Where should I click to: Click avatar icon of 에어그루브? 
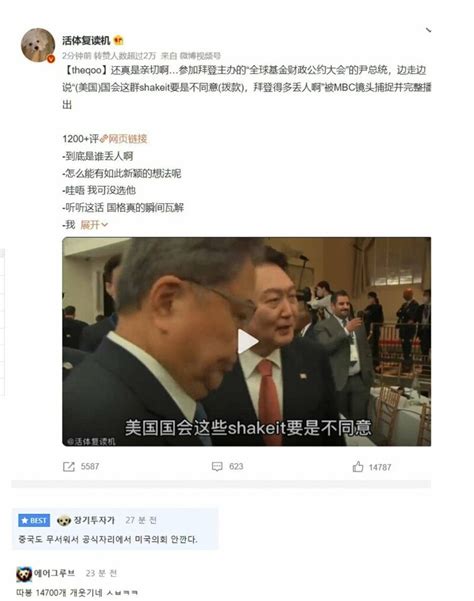[24, 574]
